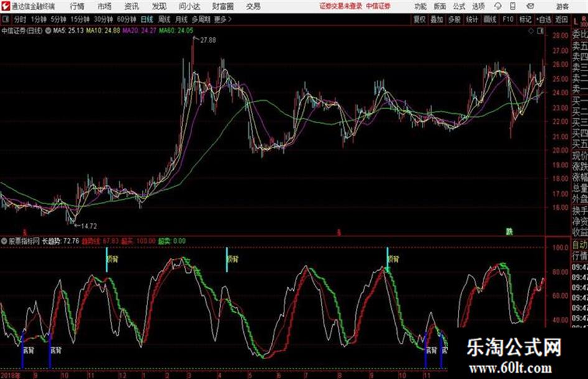Click the diamond icon above the price axis

(x=531, y=31)
